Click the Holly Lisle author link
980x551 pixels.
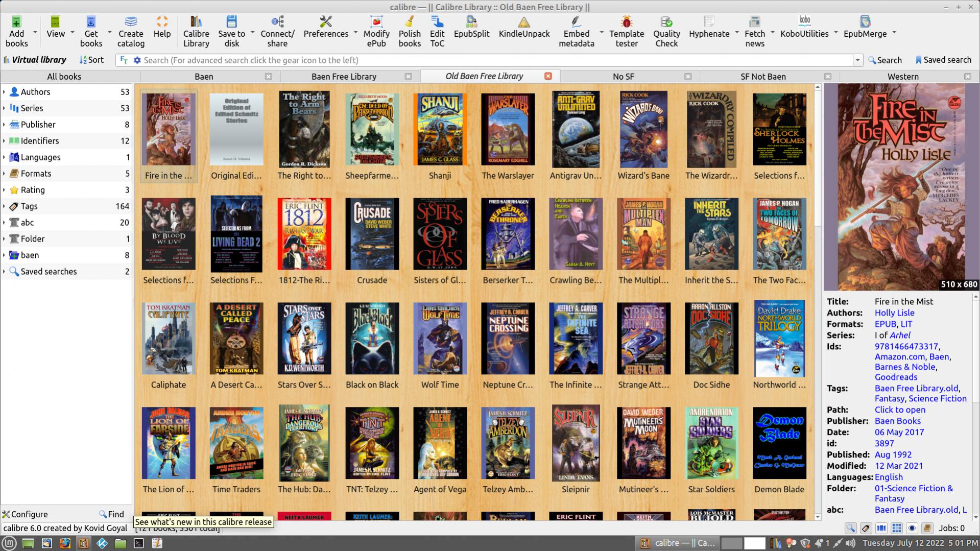coord(894,313)
